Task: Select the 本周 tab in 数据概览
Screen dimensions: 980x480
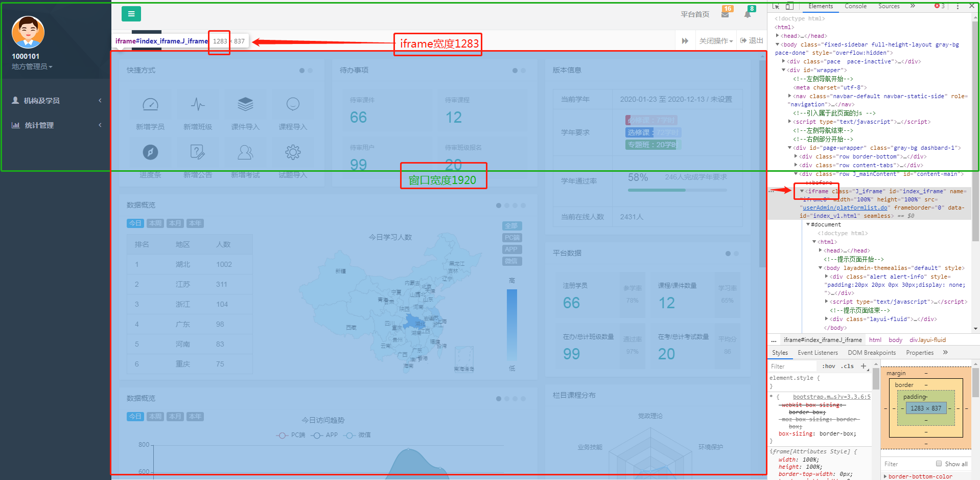Action: coord(155,223)
